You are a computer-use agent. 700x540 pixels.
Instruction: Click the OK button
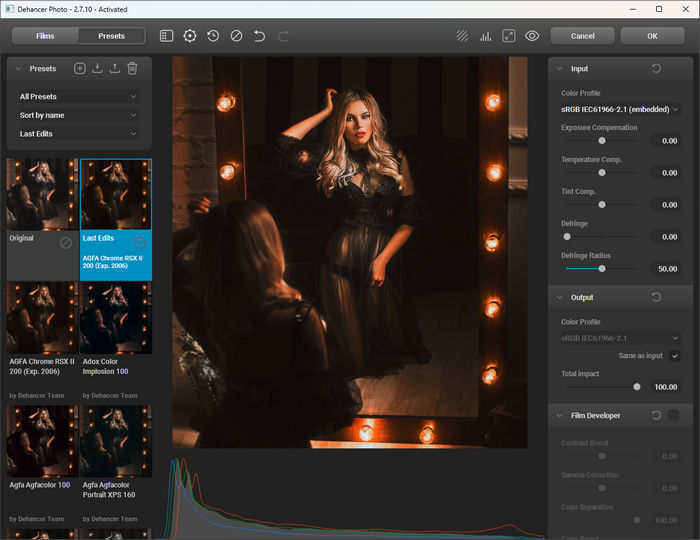(x=652, y=36)
